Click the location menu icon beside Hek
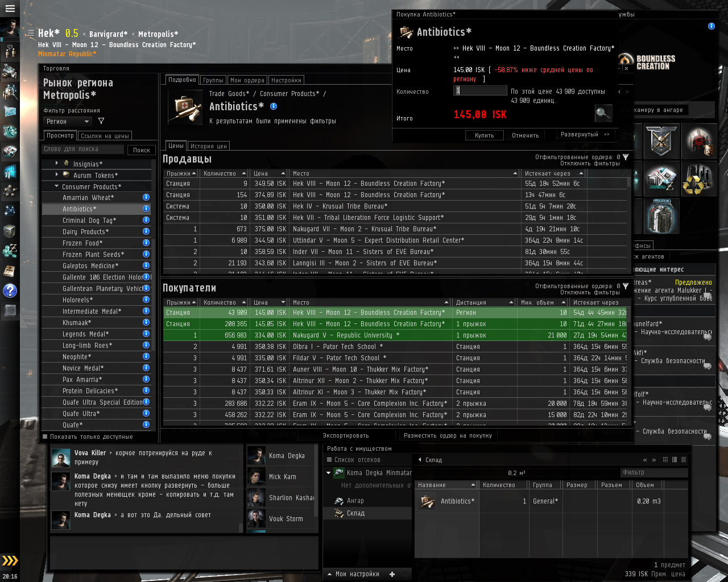The height and width of the screenshot is (582, 728). pos(31,33)
